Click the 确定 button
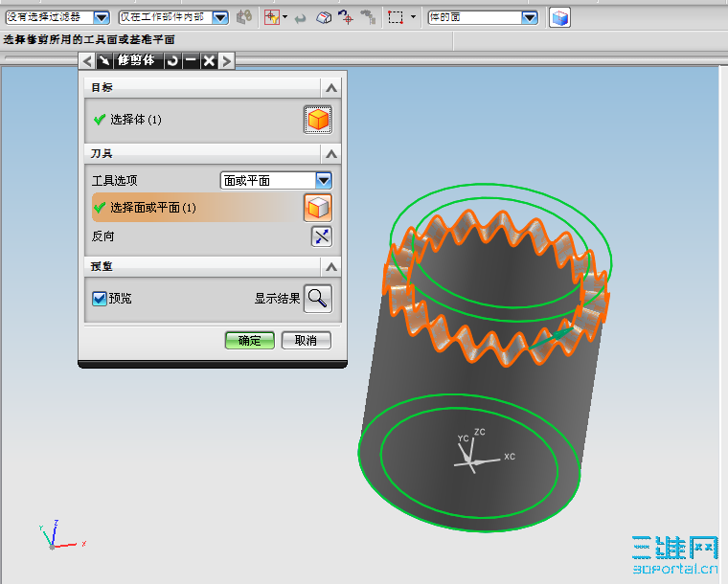This screenshot has width=728, height=584. [x=250, y=341]
